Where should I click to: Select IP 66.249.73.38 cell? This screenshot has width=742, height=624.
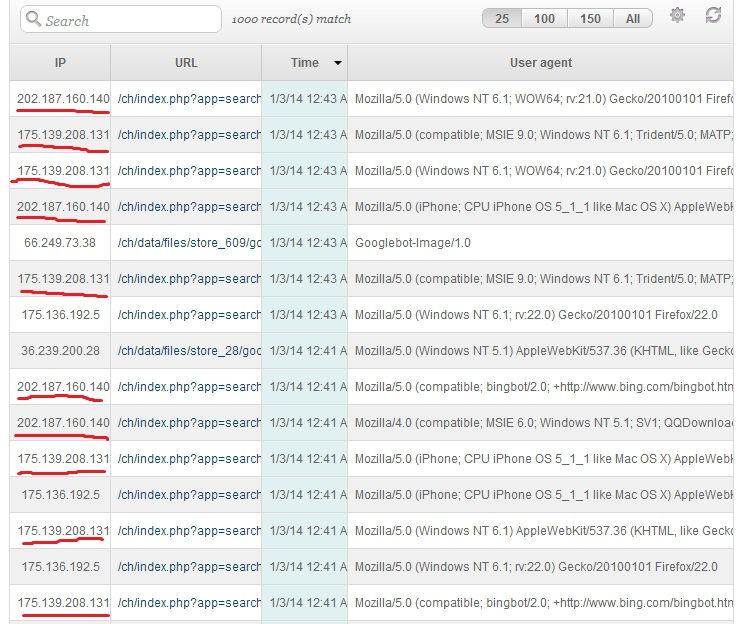[x=60, y=243]
